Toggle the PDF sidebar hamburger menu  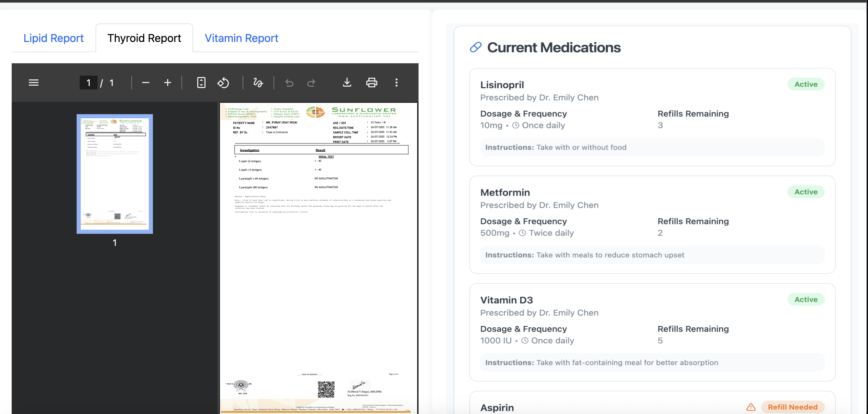(x=33, y=83)
